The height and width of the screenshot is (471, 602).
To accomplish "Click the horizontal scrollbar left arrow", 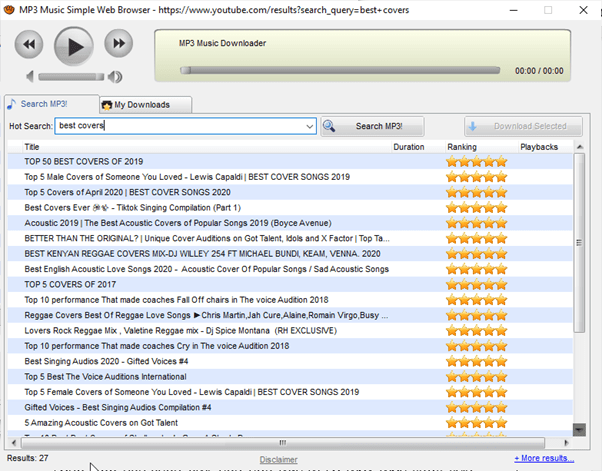I will (14, 443).
